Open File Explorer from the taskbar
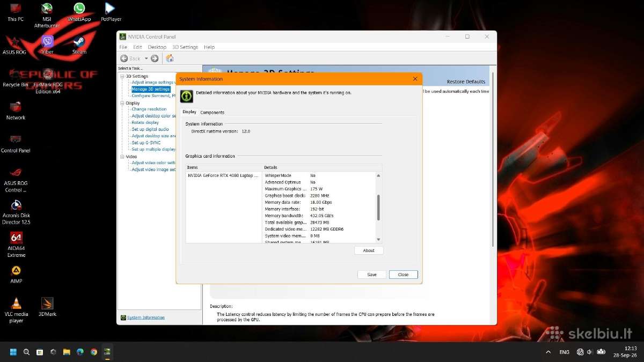The height and width of the screenshot is (362, 644). point(67,352)
